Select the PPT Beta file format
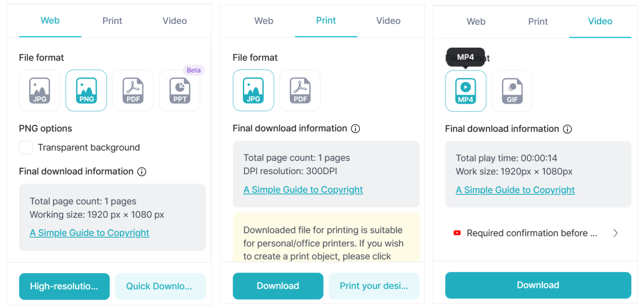Viewport: 644px width, 308px height. [x=180, y=90]
